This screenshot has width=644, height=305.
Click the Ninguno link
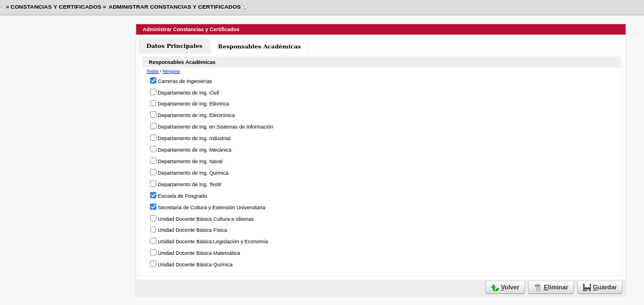171,71
